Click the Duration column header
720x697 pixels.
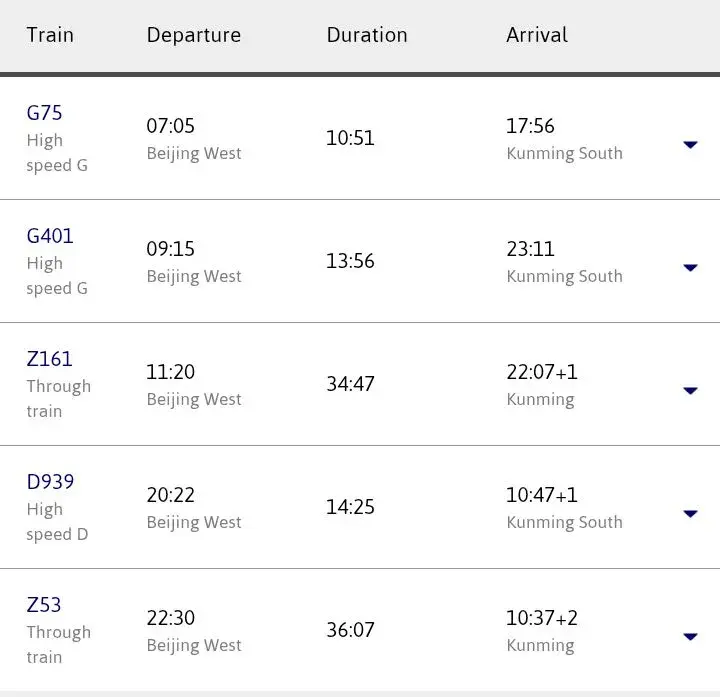click(x=367, y=35)
